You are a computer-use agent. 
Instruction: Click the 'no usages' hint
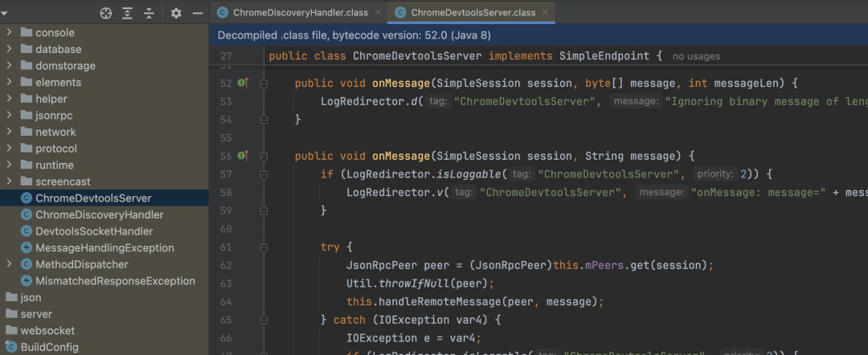tap(696, 56)
